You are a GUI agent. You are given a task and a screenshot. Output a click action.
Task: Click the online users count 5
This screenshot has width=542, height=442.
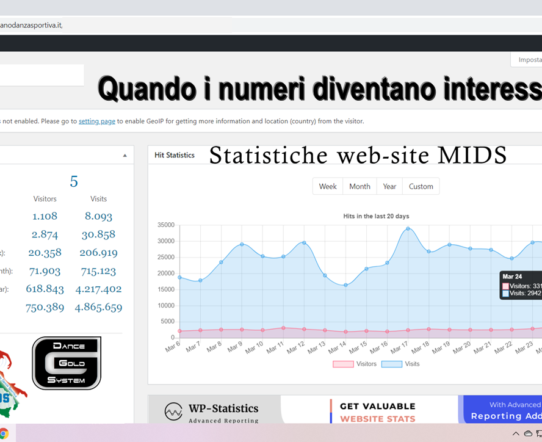tap(74, 181)
